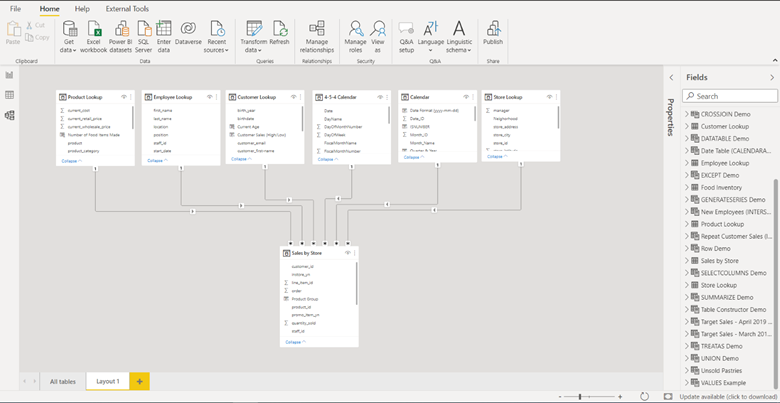Expand Sales by Store in Fields pane

[687, 261]
